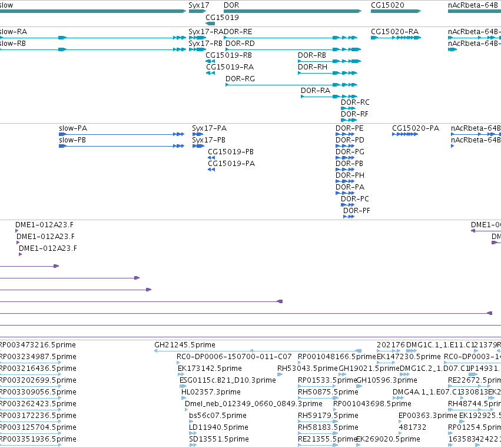Screen dimensions: 501x448
Task: Click the CG15020 gene bar
Action: pos(396,11)
